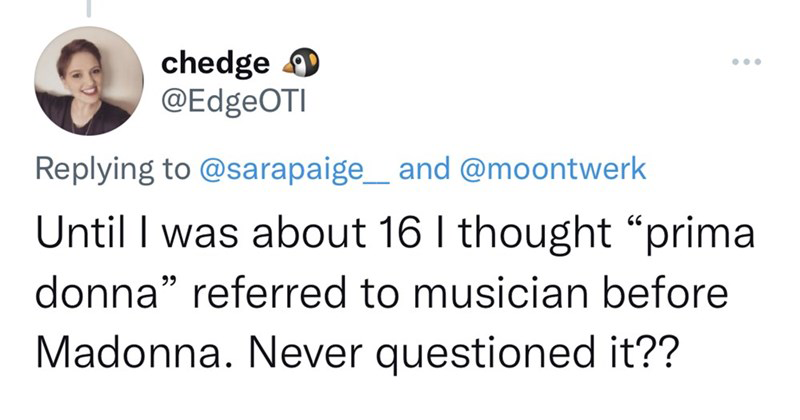
Task: Click the word "prima" in the tweet
Action: point(696,236)
